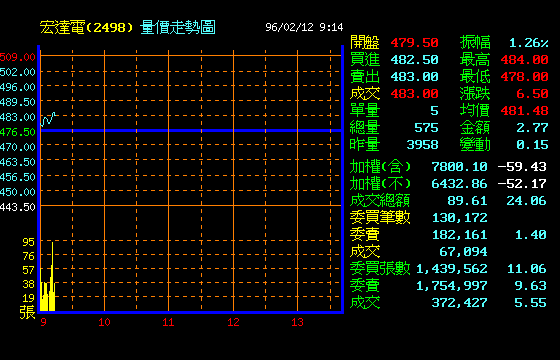Click the 委買筆數 label
The width and height of the screenshot is (560, 360).
[380, 218]
